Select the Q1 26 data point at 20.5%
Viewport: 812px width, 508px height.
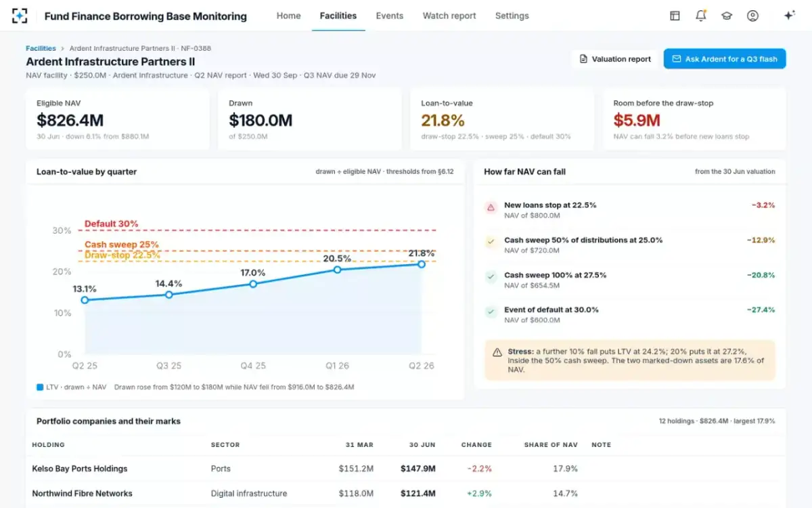click(337, 270)
